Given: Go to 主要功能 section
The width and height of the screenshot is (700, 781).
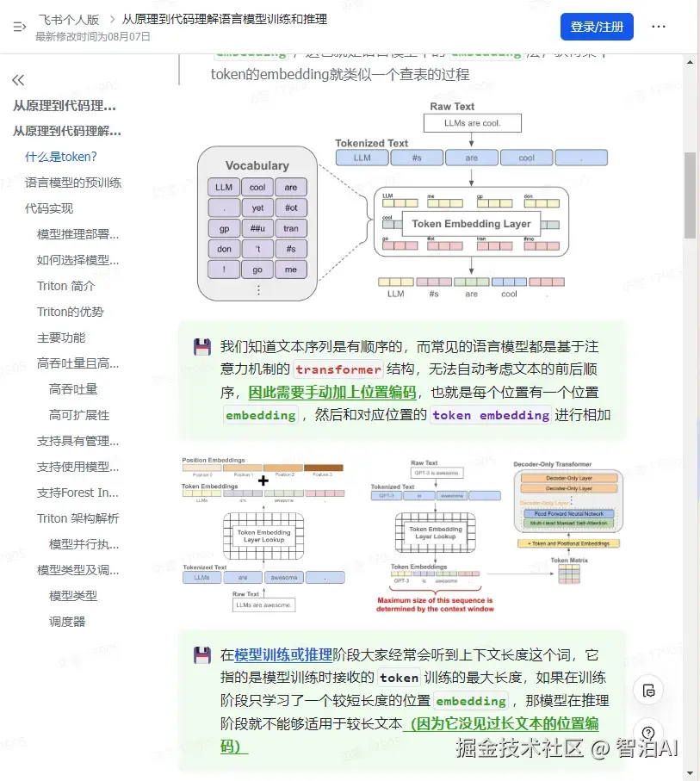Looking at the screenshot, I should [x=61, y=338].
